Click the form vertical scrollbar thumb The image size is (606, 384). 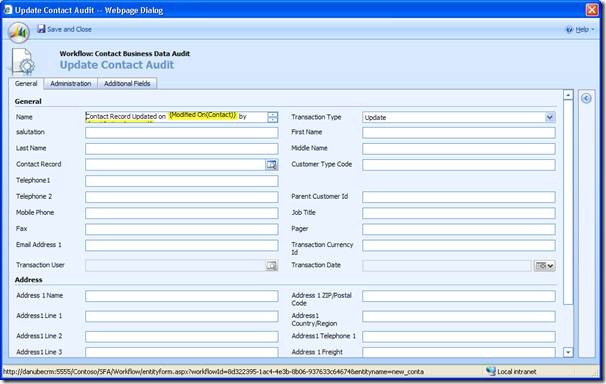coord(568,202)
